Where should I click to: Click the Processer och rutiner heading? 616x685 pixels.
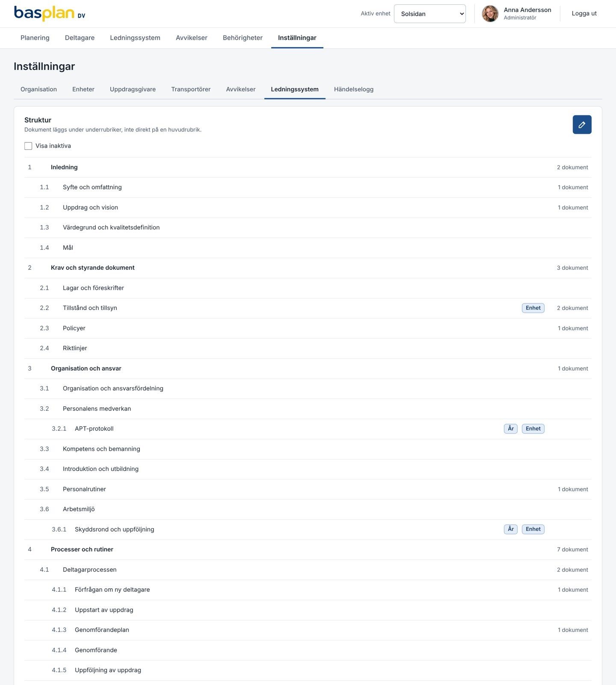[x=308, y=550]
